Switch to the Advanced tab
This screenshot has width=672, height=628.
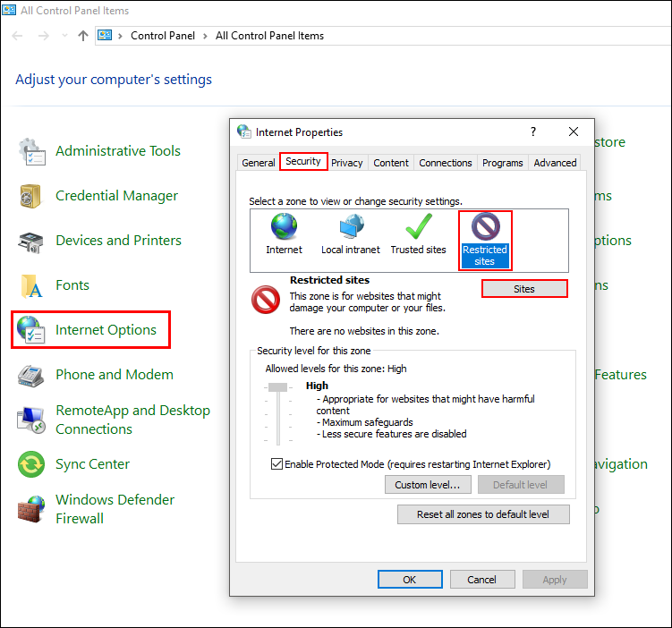click(555, 163)
